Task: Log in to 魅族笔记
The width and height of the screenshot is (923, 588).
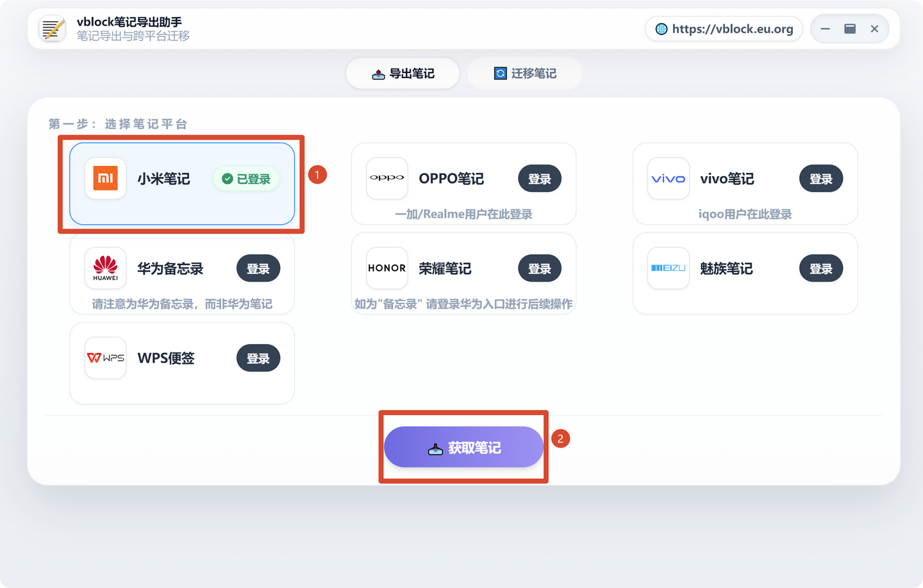Action: [x=821, y=268]
